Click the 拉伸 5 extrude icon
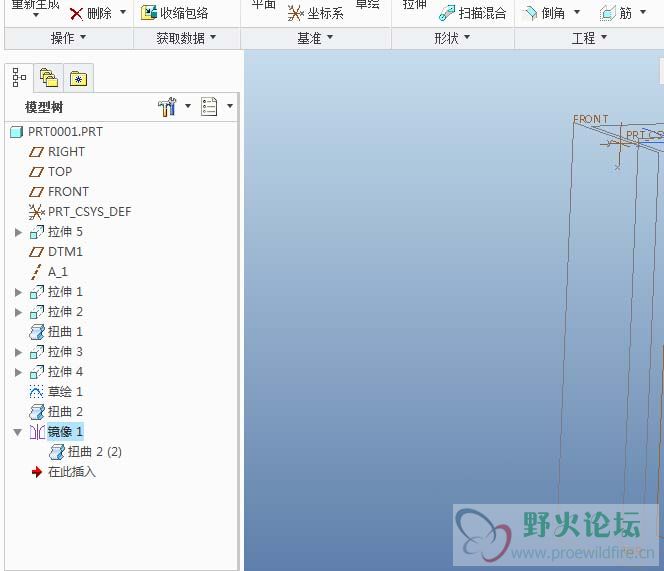664x571 pixels. [37, 232]
